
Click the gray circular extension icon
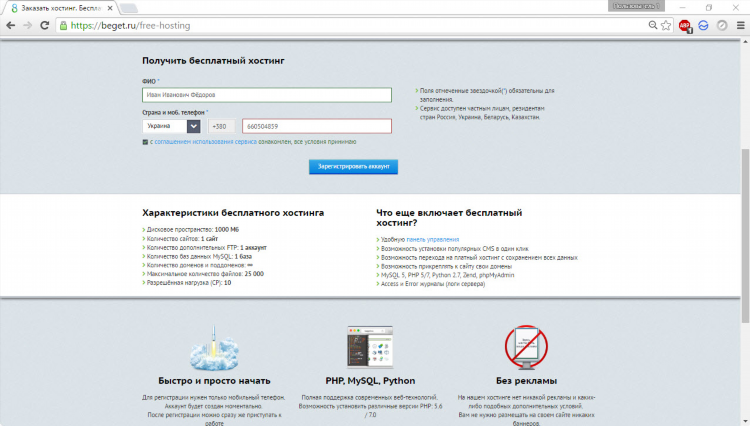click(x=722, y=25)
